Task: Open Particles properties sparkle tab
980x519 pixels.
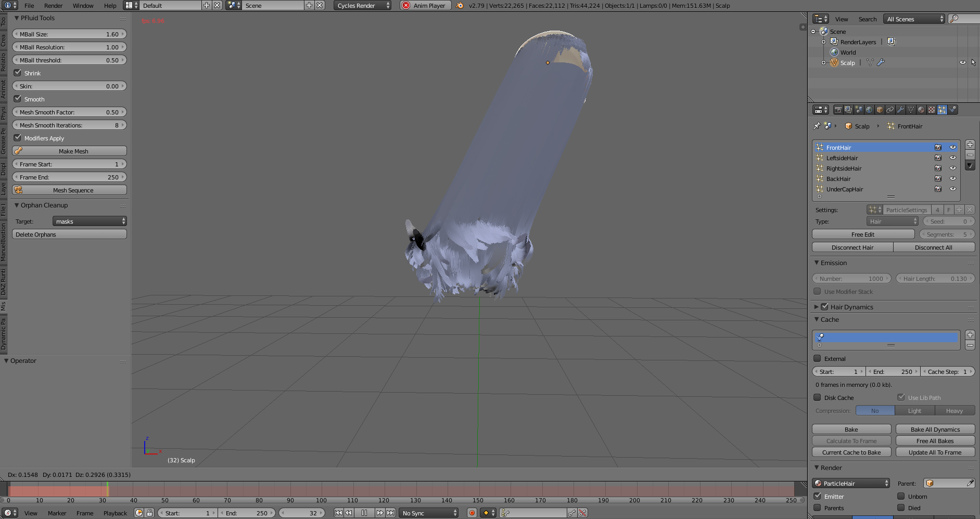Action: 942,110
